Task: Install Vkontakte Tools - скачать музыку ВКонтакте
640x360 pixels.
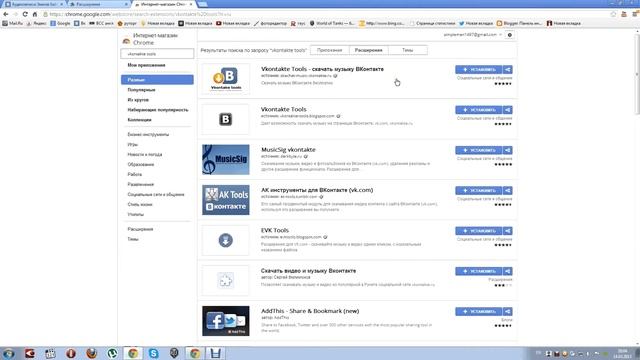Action: click(479, 70)
